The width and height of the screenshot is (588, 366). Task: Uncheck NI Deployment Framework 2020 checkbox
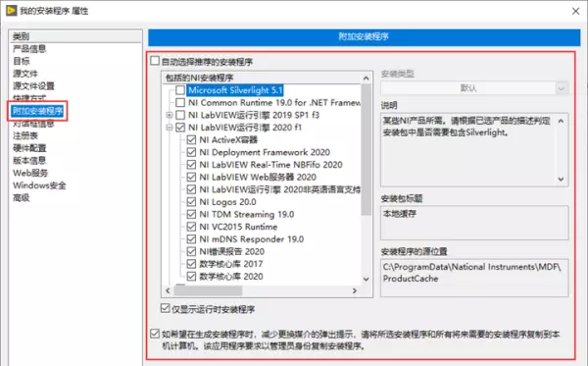click(191, 152)
